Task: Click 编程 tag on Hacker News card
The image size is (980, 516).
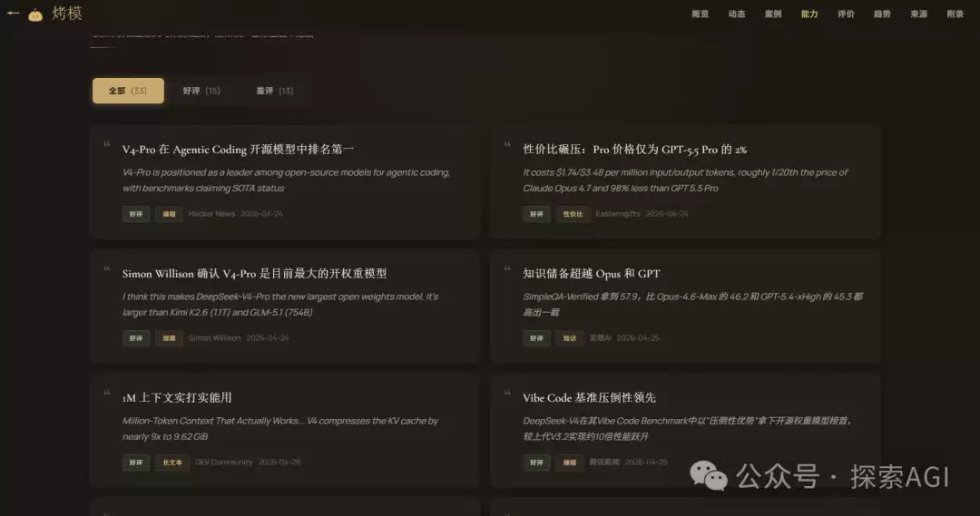Action: tap(169, 214)
